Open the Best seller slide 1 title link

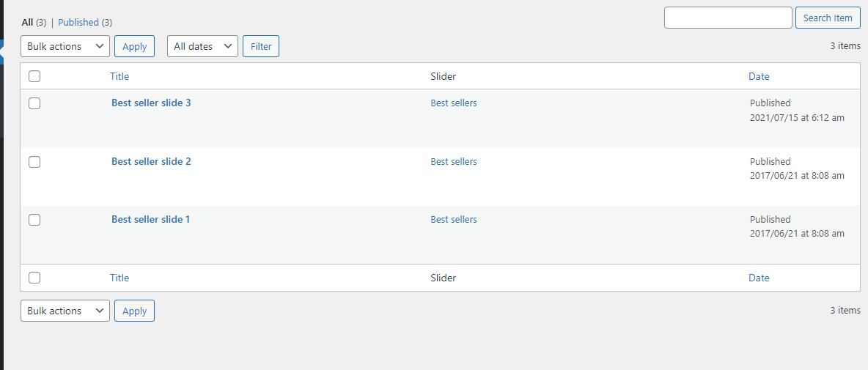point(150,220)
